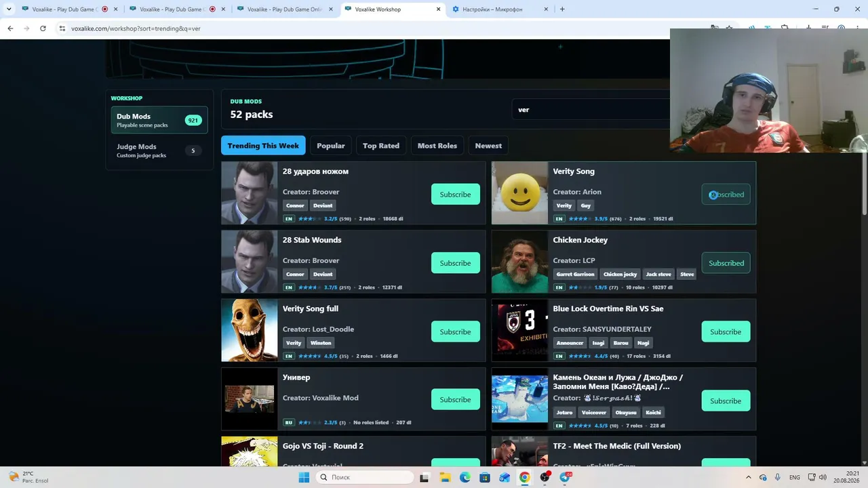
Task: Toggle Subscribed button on Chicken Jockey
Action: [726, 263]
